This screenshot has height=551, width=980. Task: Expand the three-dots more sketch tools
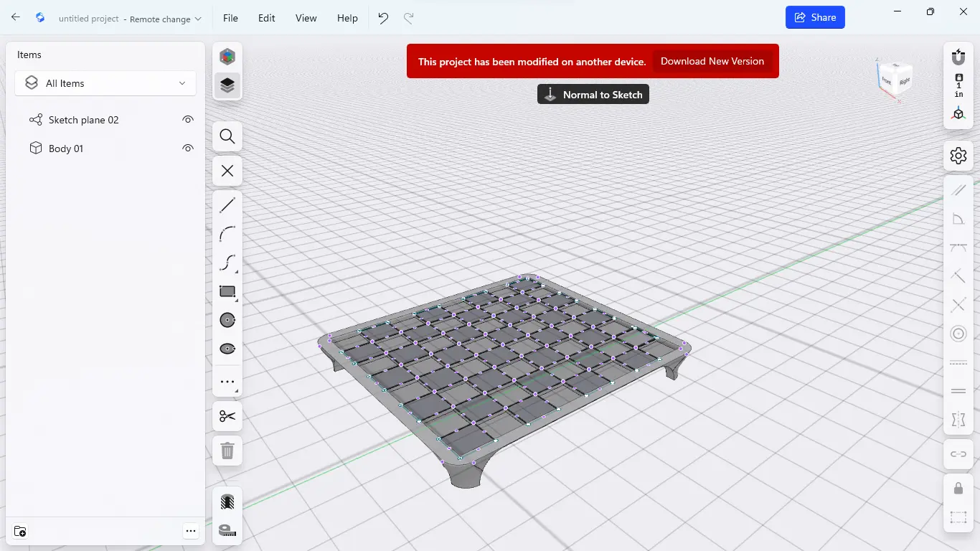(x=227, y=382)
